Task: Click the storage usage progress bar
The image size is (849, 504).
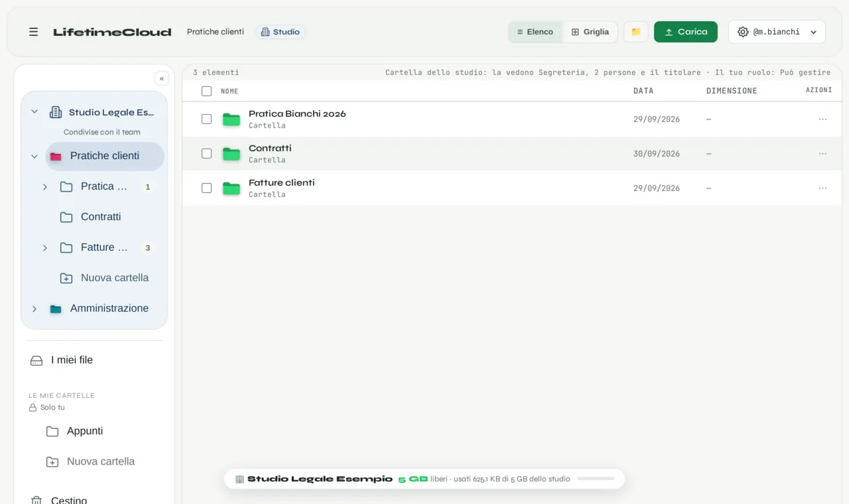Action: tap(596, 479)
